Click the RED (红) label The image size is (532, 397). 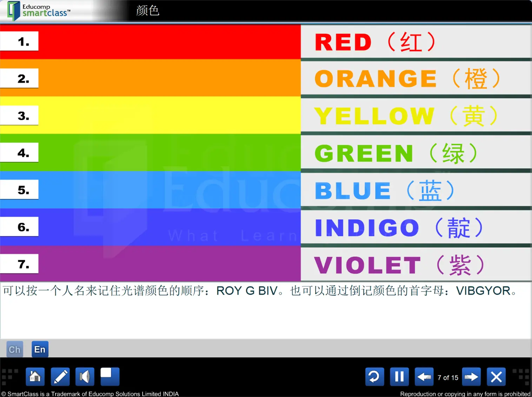coord(375,42)
